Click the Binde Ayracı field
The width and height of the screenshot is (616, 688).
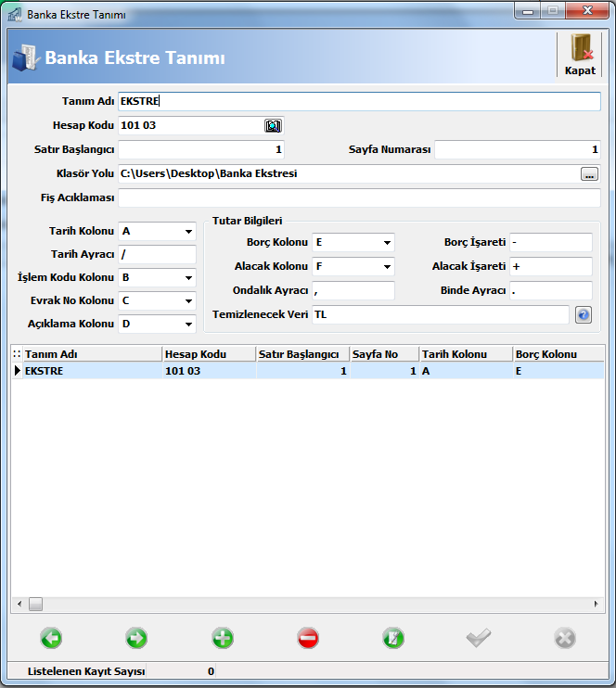coord(550,290)
